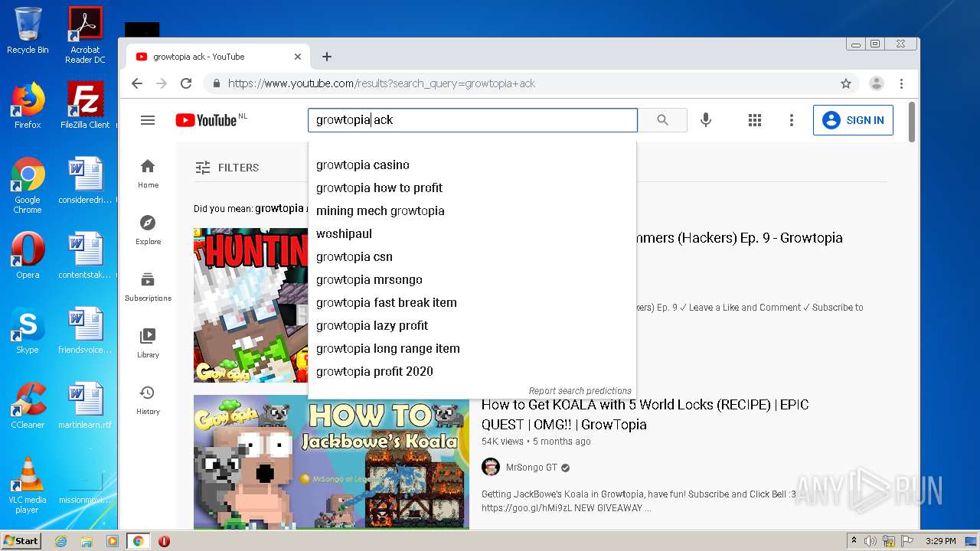Launch Internet Explorer from the taskbar

[x=60, y=541]
